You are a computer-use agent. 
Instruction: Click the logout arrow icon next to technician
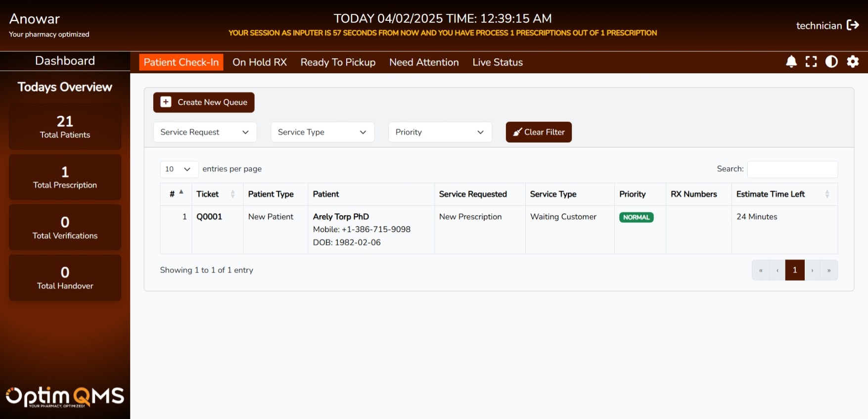point(853,25)
